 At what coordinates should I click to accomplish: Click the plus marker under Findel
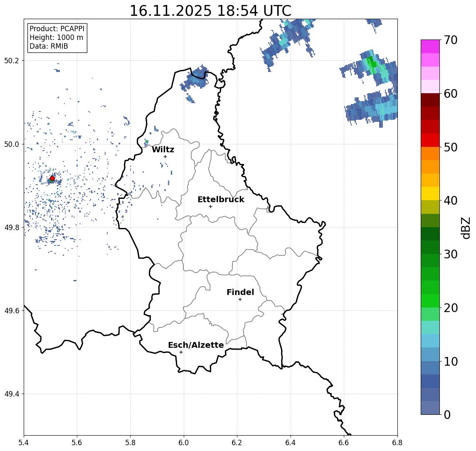(240, 300)
